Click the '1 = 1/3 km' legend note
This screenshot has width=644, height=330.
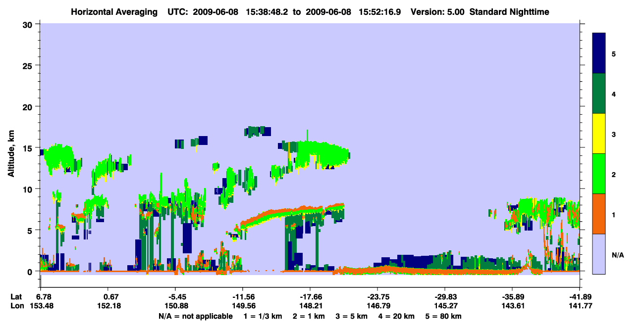[263, 316]
